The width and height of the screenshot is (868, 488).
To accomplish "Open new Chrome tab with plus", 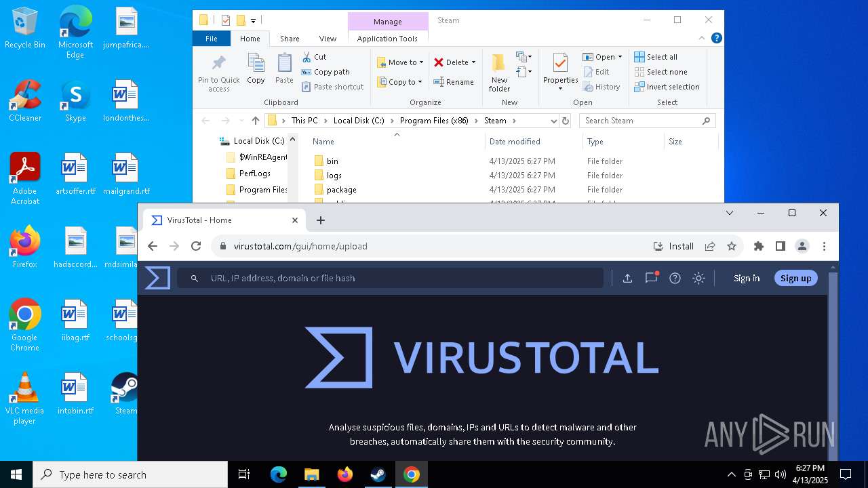I will tap(321, 220).
